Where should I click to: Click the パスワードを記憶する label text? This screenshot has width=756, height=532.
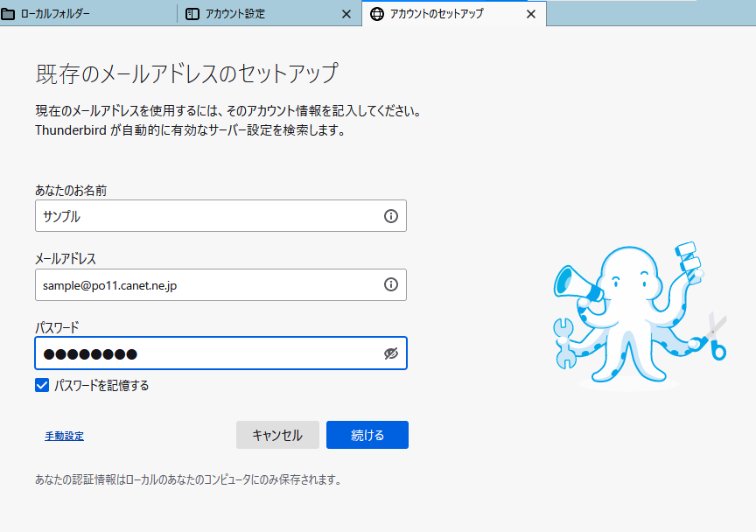click(101, 385)
